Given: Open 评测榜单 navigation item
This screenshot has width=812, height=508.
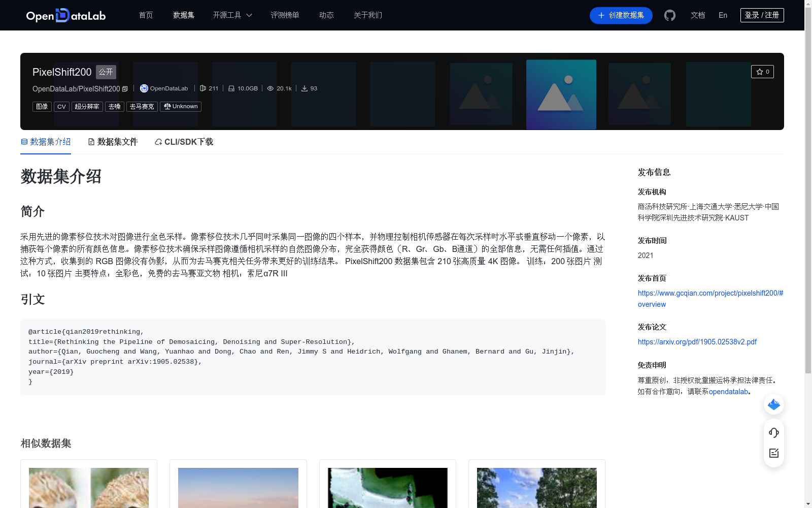Looking at the screenshot, I should [285, 15].
